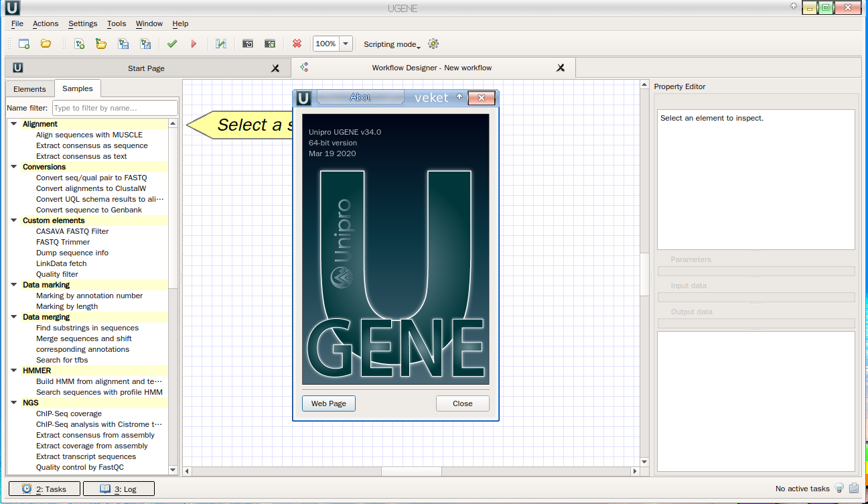
Task: Collapse the NGS category
Action: pos(13,403)
